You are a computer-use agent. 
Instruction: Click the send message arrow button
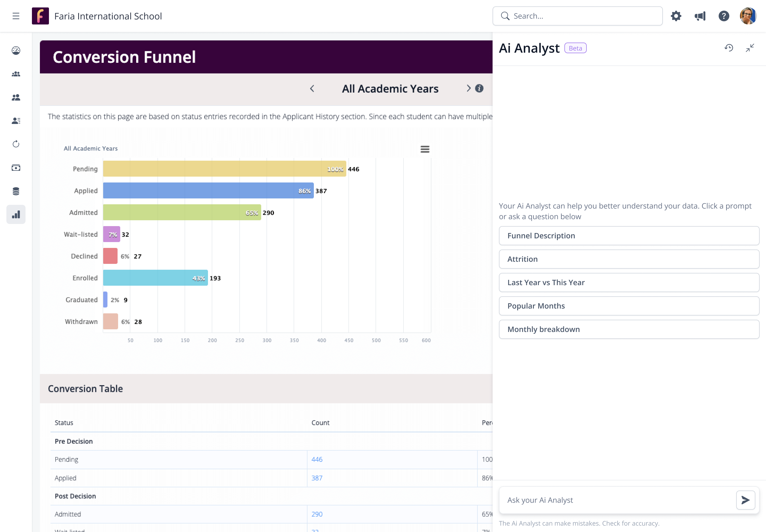(x=745, y=500)
